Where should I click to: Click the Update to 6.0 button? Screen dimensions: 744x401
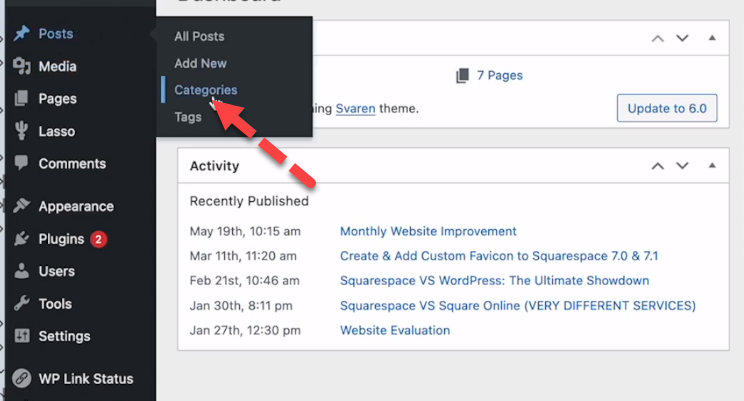point(667,108)
